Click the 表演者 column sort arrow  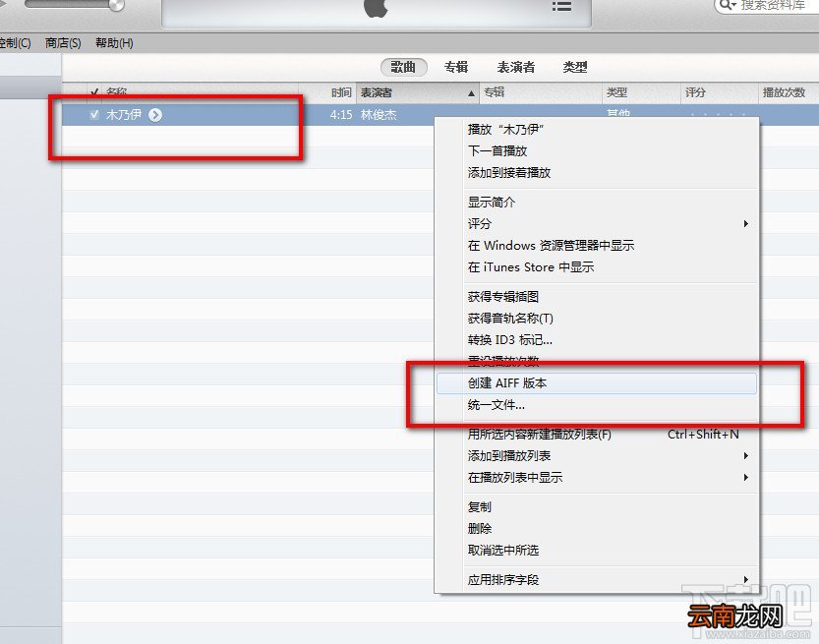click(471, 93)
